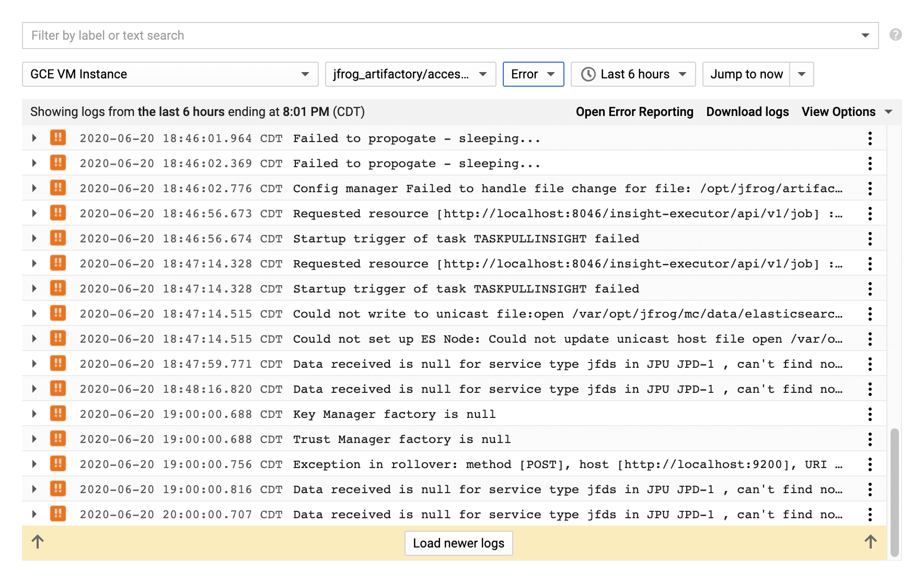Screen dimensions: 924x583
Task: Open more menu for 18:46:56.674 Startup trigger row
Action: [870, 238]
